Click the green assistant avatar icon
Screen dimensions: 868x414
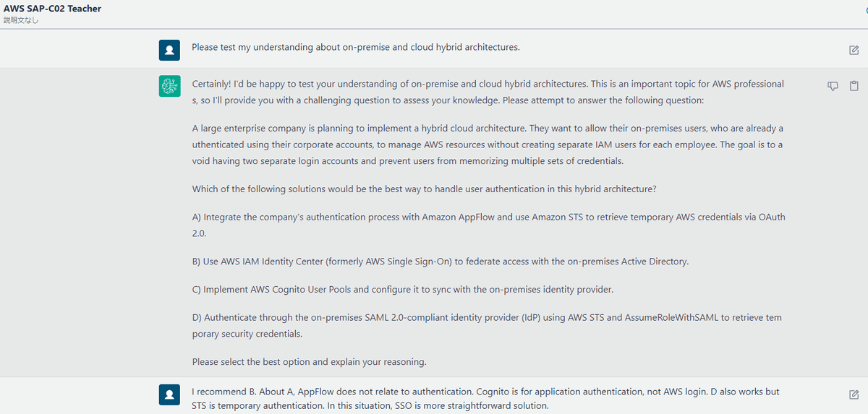tap(169, 86)
